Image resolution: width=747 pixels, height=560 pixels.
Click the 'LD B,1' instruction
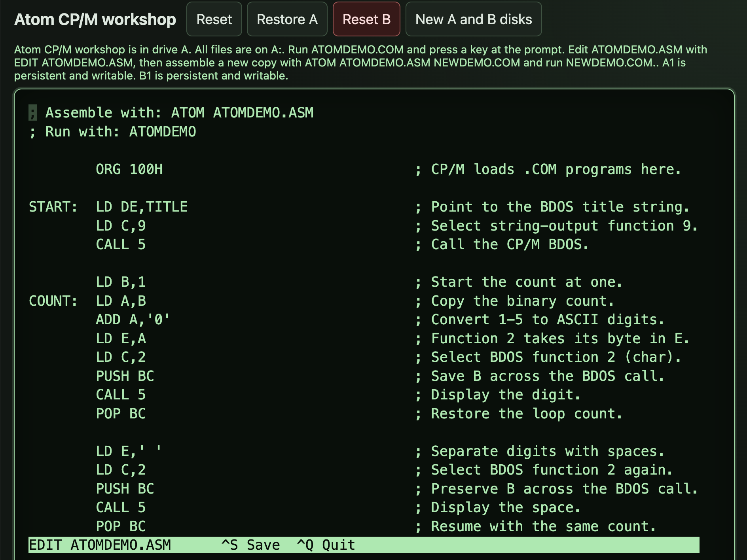pos(121,282)
